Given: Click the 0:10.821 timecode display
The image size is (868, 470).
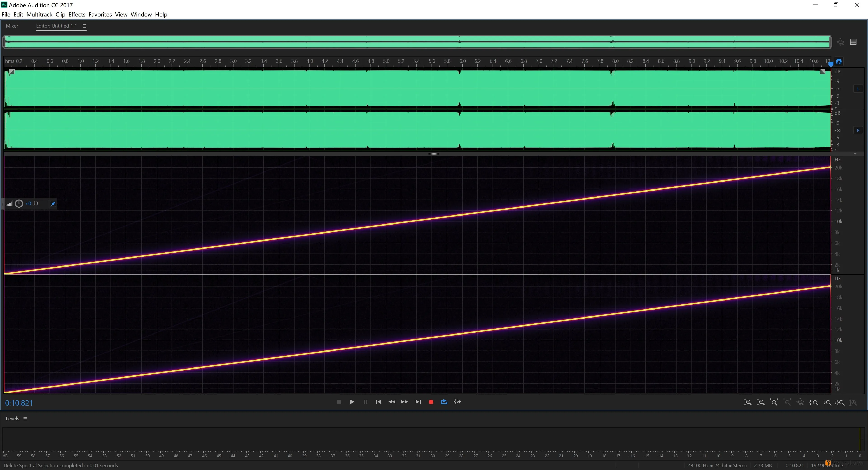Looking at the screenshot, I should point(19,403).
